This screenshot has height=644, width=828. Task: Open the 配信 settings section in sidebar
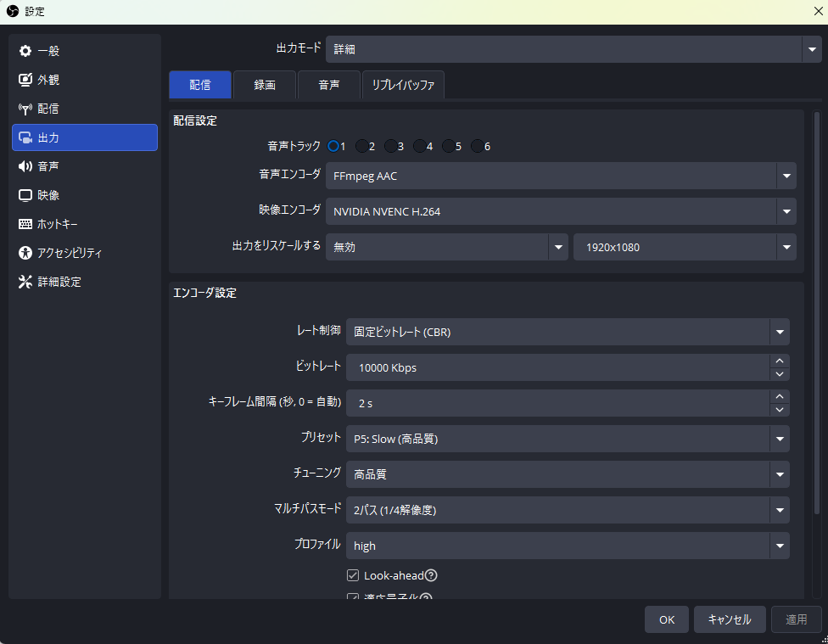click(x=51, y=108)
